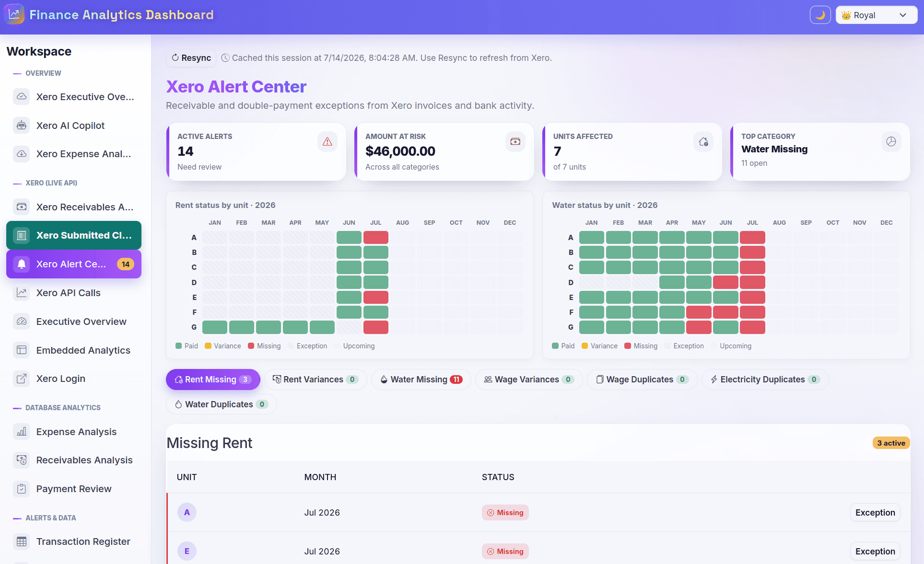The image size is (924, 564).
Task: Open Xero AI Copilot icon in sidebar
Action: (22, 126)
